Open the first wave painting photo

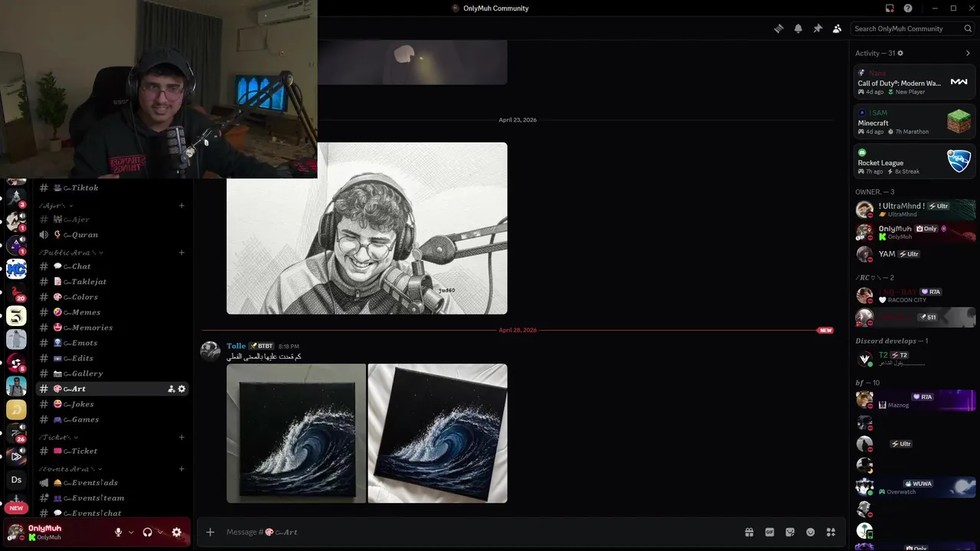tap(296, 433)
